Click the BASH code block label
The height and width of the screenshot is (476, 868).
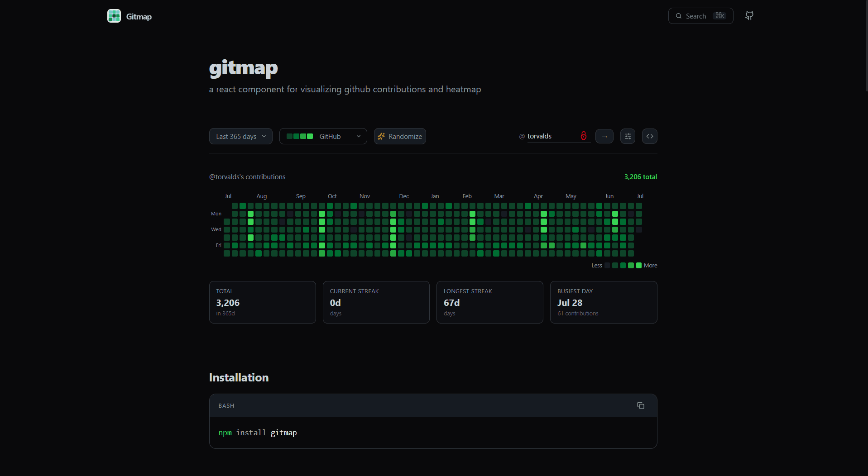[226, 406]
